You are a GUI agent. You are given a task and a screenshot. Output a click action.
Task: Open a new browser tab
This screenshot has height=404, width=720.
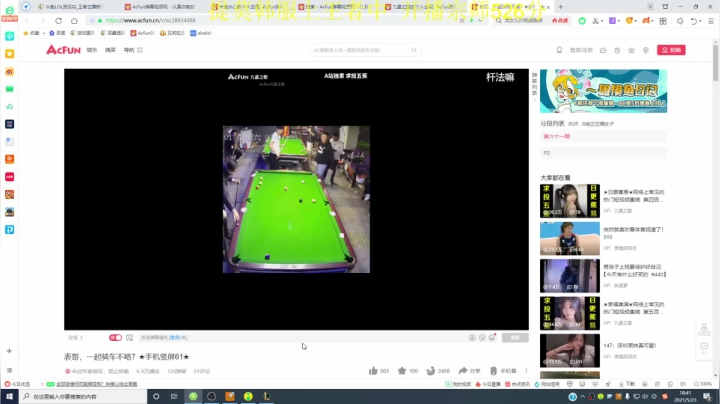[x=561, y=7]
